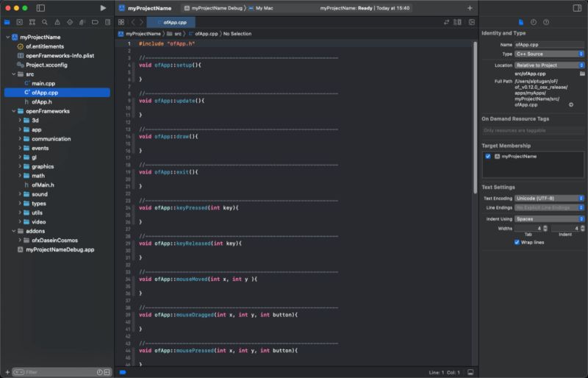Adjust editor options icon

(457, 22)
